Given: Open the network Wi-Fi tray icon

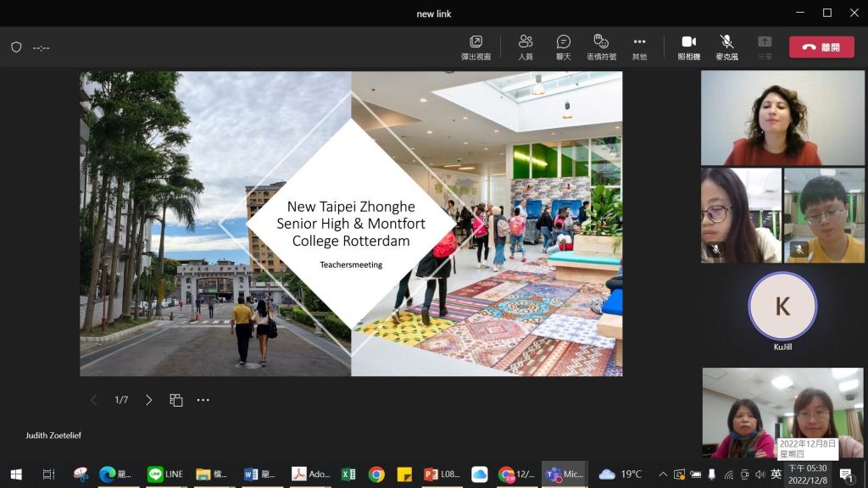Looking at the screenshot, I should tap(728, 474).
